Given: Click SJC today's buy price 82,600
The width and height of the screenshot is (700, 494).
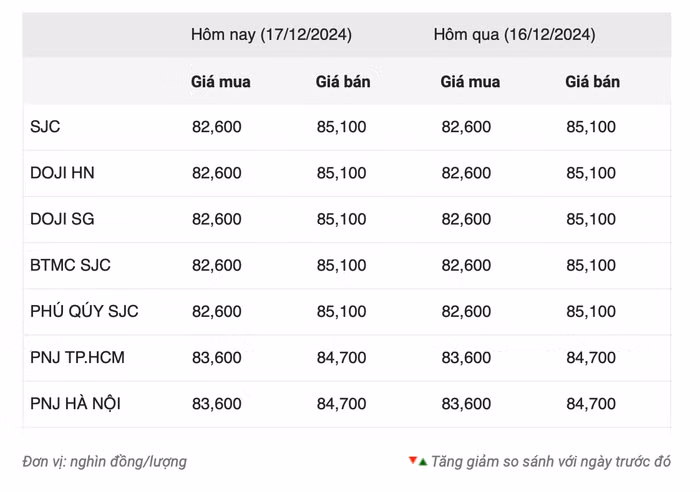Looking at the screenshot, I should pos(216,127).
